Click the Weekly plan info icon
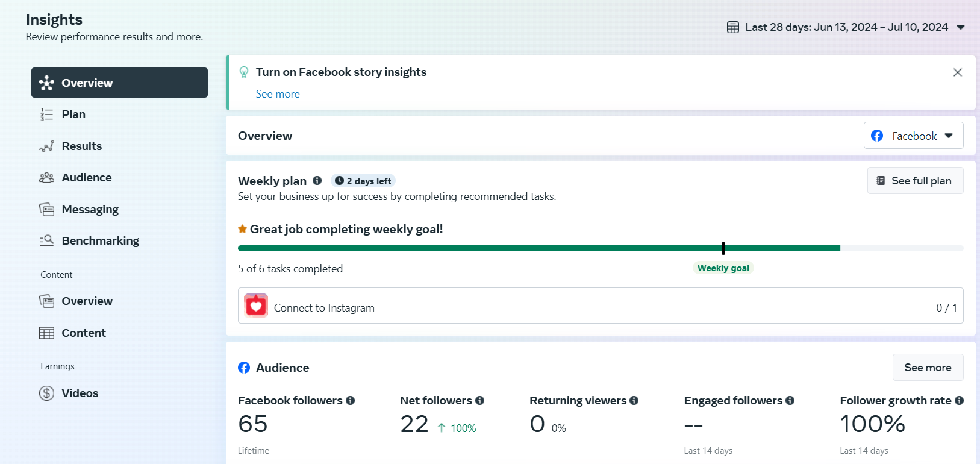 [x=317, y=181]
